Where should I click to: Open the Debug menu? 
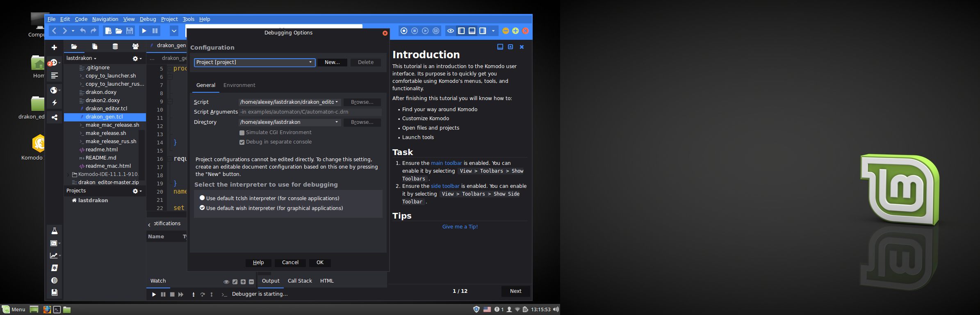pos(148,19)
